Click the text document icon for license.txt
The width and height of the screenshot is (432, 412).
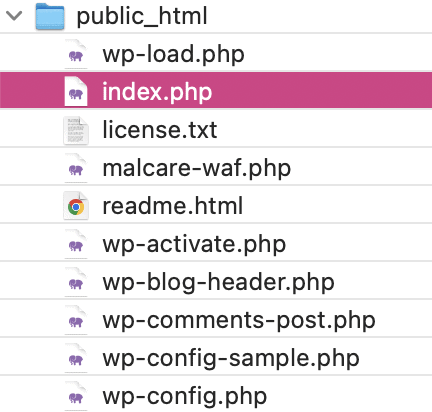pyautogui.click(x=76, y=130)
